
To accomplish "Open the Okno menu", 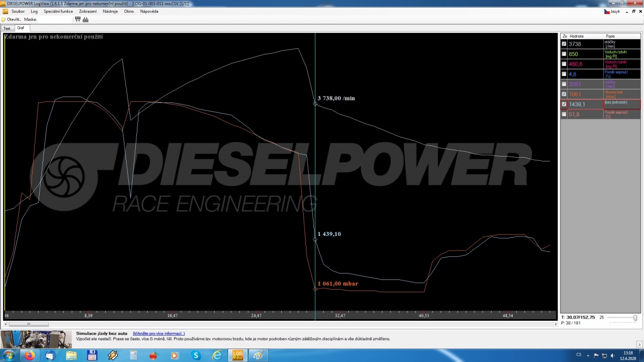I will 129,11.
